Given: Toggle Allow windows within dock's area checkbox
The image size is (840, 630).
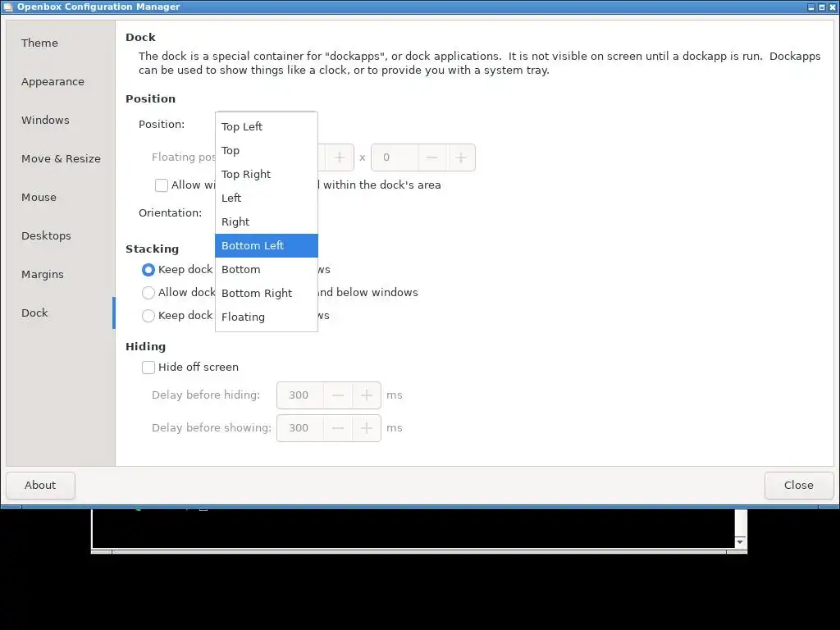Looking at the screenshot, I should tap(162, 185).
